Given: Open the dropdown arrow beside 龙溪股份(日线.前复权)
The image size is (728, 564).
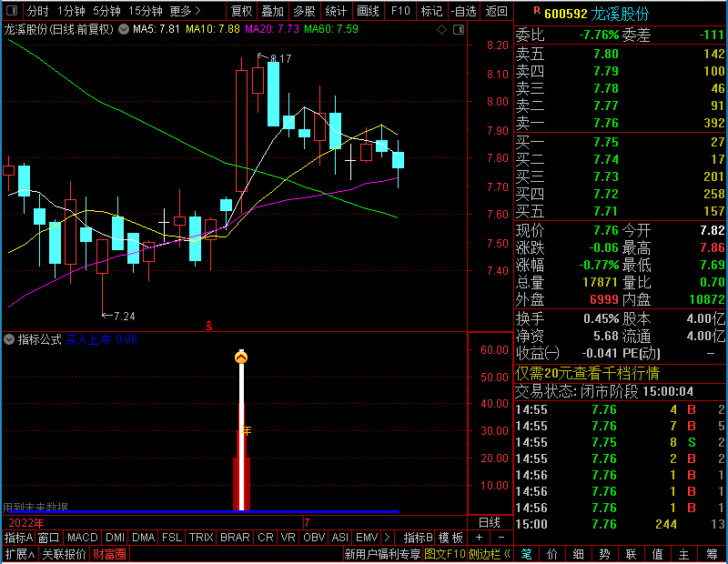Looking at the screenshot, I should tap(124, 29).
